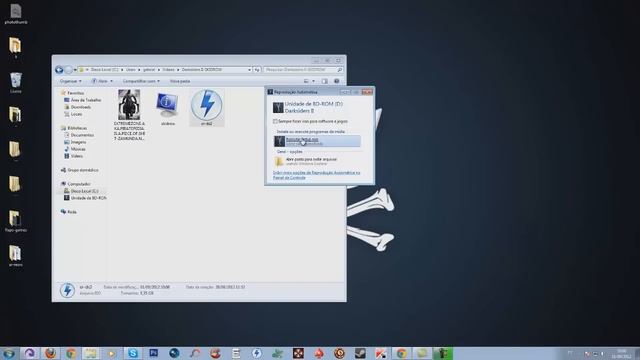Open Skype from the taskbar
640x360 pixels.
pos(133,353)
